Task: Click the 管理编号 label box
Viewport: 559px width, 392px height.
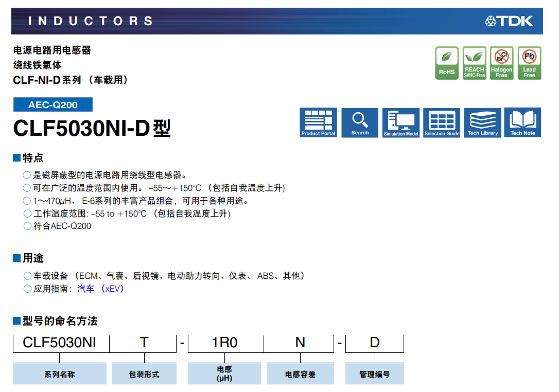Action: 374,374
